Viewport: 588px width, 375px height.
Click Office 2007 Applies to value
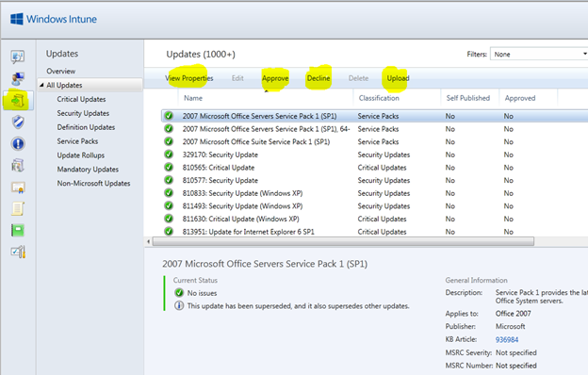click(x=513, y=313)
